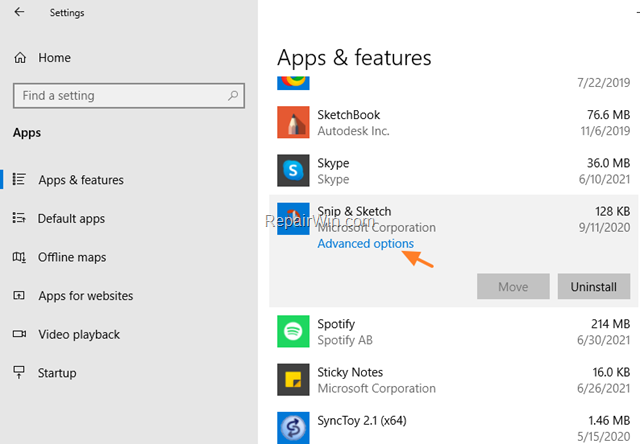
Task: Open Offline maps section
Action: pyautogui.click(x=72, y=257)
